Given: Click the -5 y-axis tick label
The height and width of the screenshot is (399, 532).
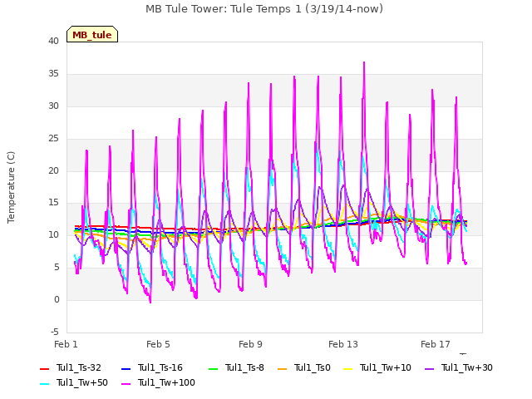Looking at the screenshot, I should coord(55,332).
